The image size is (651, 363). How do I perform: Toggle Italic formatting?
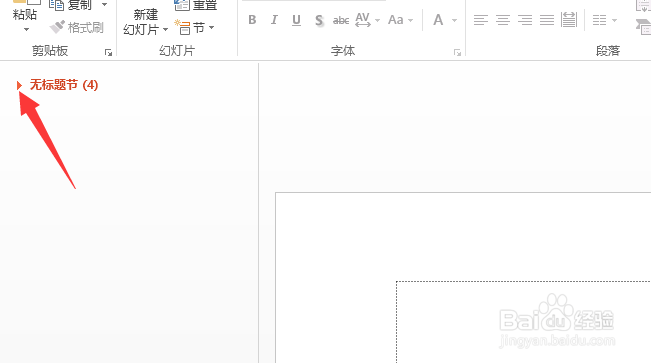274,20
